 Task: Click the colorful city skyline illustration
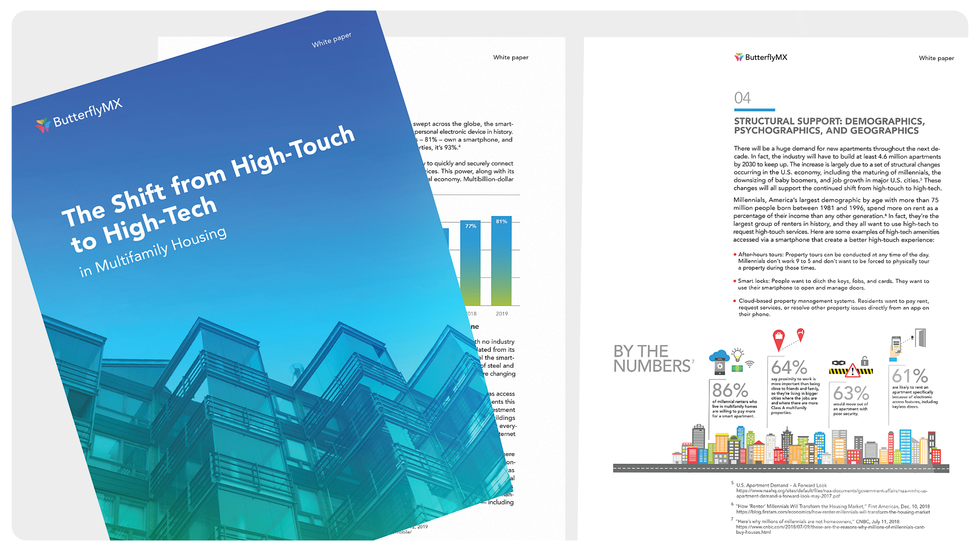click(807, 445)
